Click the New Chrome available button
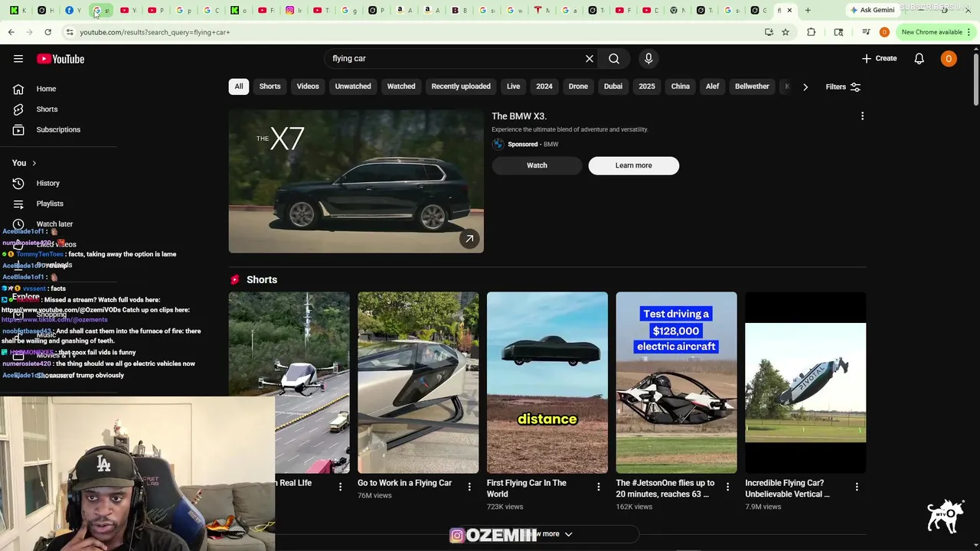This screenshot has height=551, width=980. tap(936, 32)
